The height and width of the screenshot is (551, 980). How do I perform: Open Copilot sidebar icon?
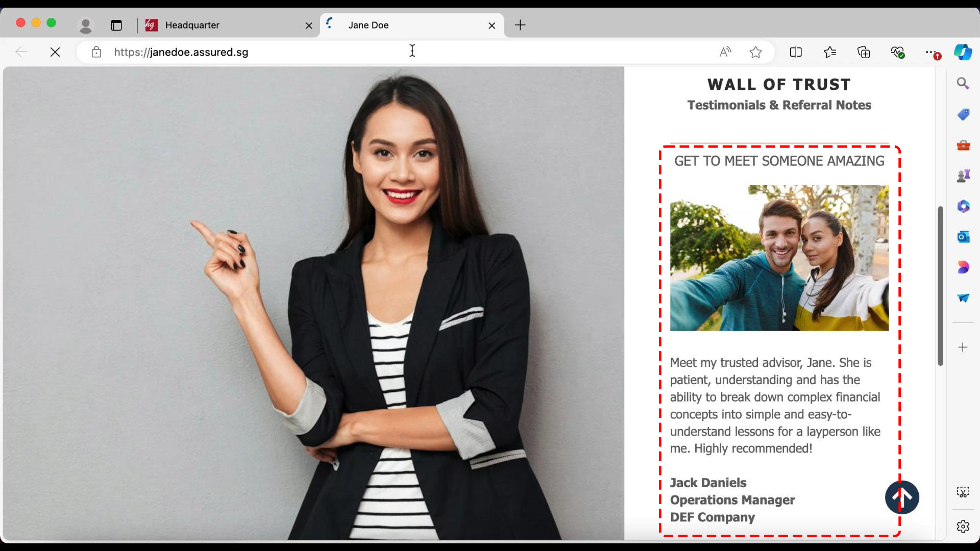point(963,52)
